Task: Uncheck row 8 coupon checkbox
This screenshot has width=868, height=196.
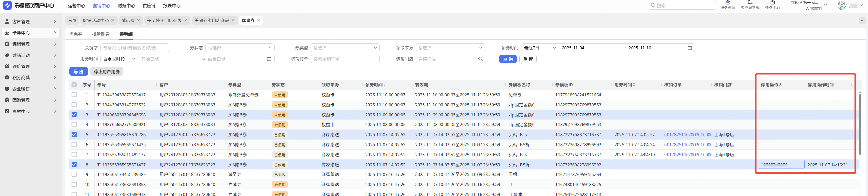Action: click(x=74, y=164)
